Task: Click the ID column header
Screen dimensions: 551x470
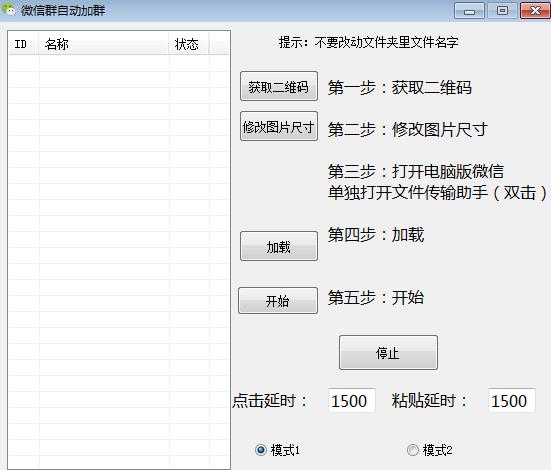Action: click(x=24, y=44)
